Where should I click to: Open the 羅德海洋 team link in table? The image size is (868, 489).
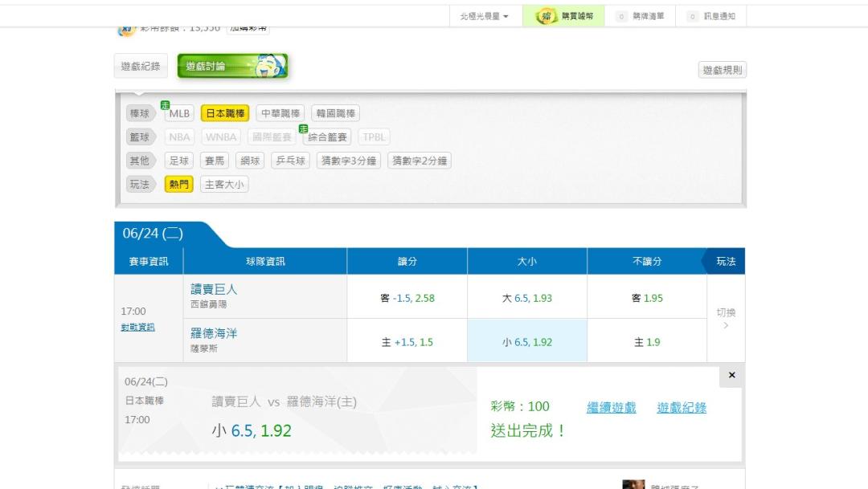tap(214, 333)
